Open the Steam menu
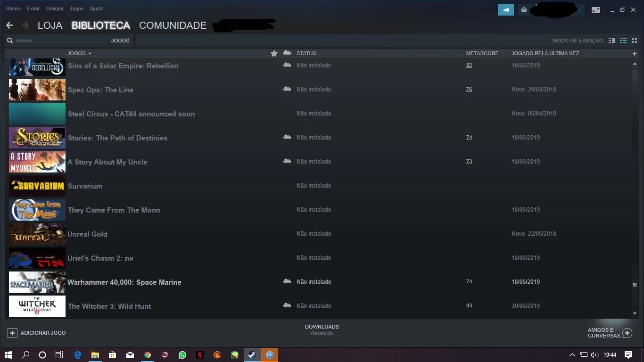Viewport: 644px width, 362px height. point(13,8)
